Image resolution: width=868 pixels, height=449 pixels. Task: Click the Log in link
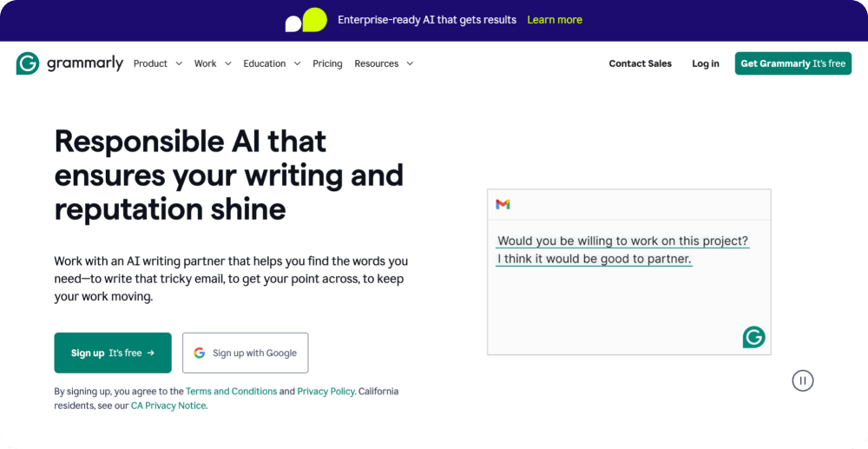[705, 63]
